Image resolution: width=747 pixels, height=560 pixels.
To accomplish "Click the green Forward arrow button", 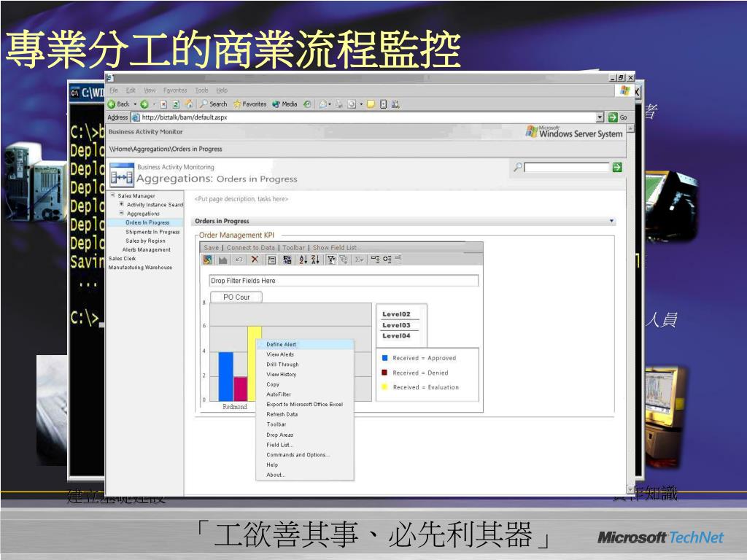I will click(144, 104).
